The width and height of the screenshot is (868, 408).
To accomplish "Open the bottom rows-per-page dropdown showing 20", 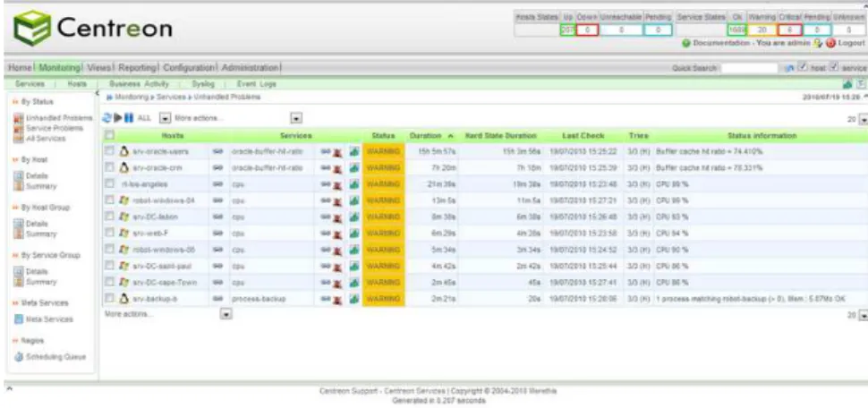I will pos(863,316).
